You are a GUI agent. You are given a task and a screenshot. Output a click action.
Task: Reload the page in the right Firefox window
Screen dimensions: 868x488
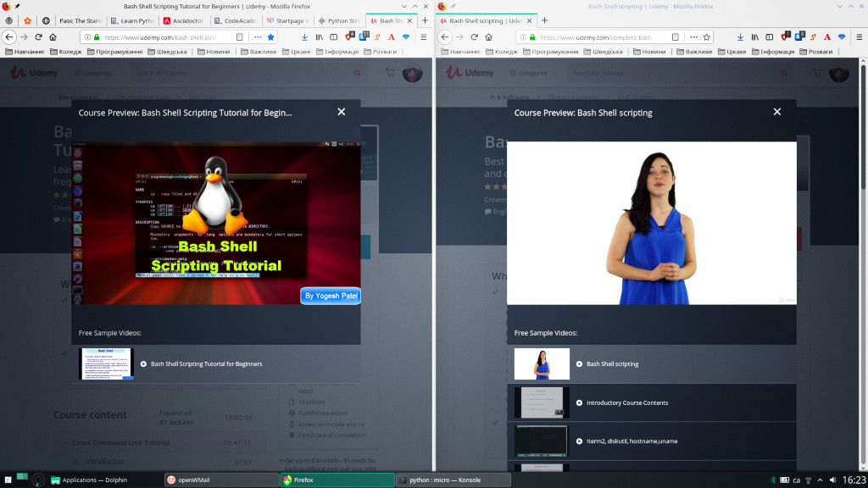click(475, 37)
